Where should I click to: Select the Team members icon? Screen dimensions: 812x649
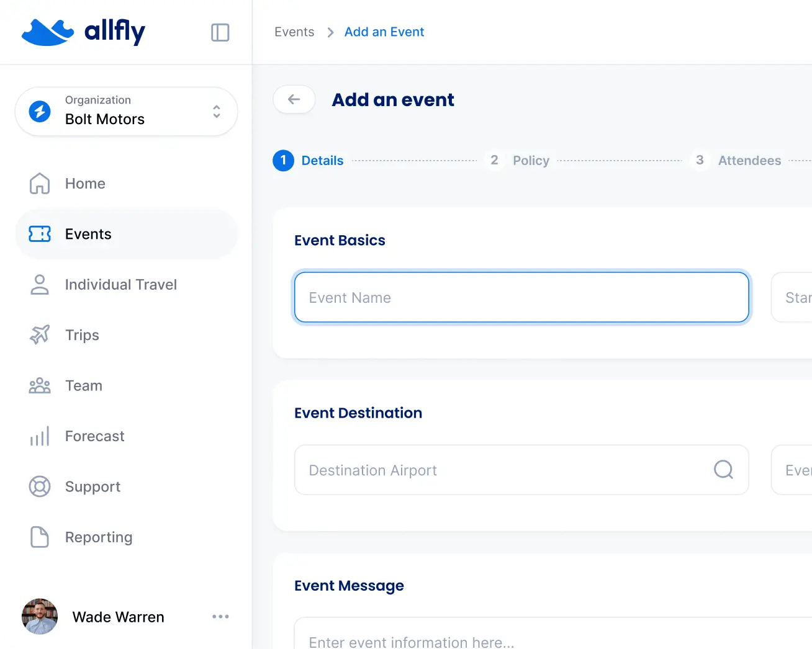coord(39,385)
